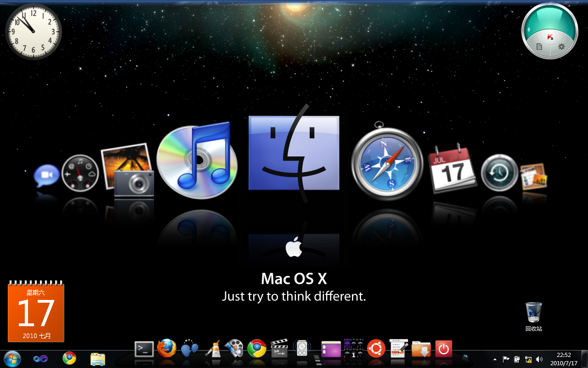Screen dimensions: 588x368
Task: Show hidden tray icons arrow
Action: tap(495, 359)
